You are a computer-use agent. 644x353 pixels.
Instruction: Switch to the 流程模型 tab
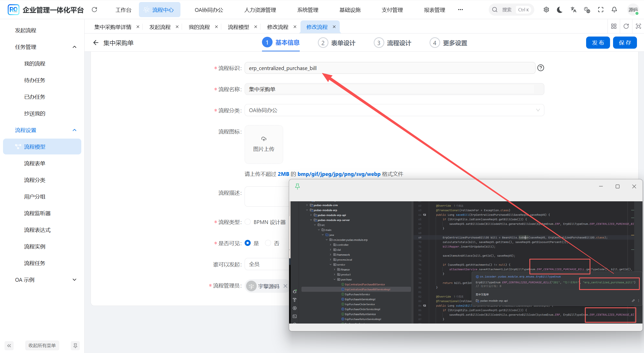click(x=238, y=27)
